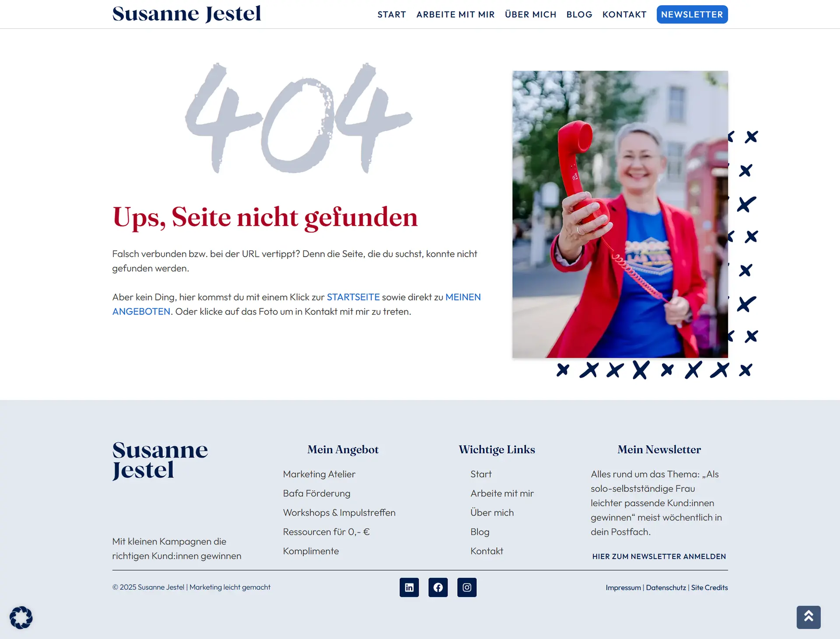The height and width of the screenshot is (639, 840).
Task: Open the Instagram profile icon
Action: (x=467, y=587)
